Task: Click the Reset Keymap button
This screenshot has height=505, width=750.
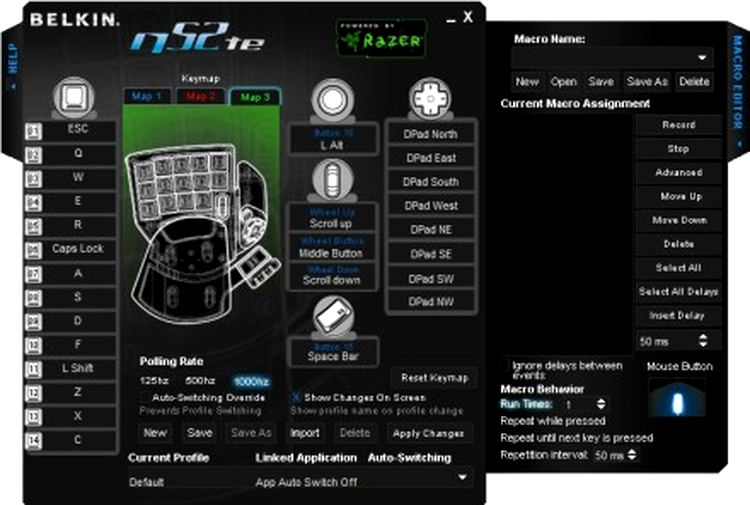Action: [x=434, y=378]
